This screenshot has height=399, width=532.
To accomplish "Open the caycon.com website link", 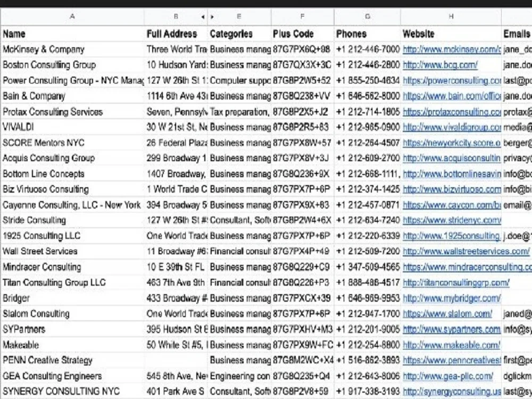I will pos(452,205).
